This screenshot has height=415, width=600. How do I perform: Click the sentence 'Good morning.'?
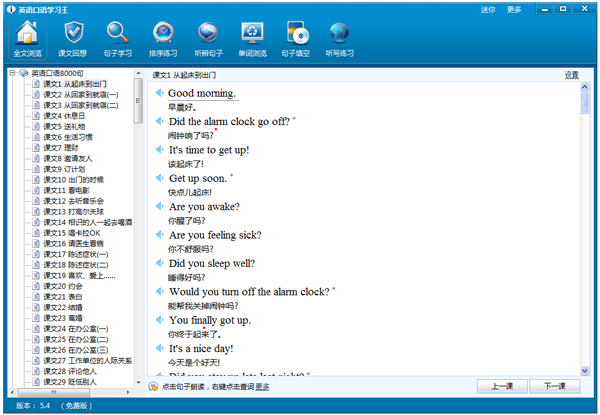click(202, 93)
